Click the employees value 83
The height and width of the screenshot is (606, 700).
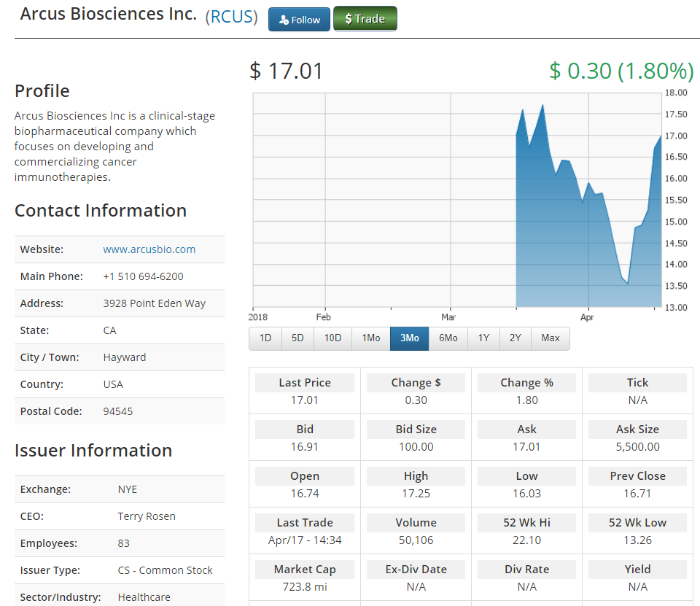[123, 543]
